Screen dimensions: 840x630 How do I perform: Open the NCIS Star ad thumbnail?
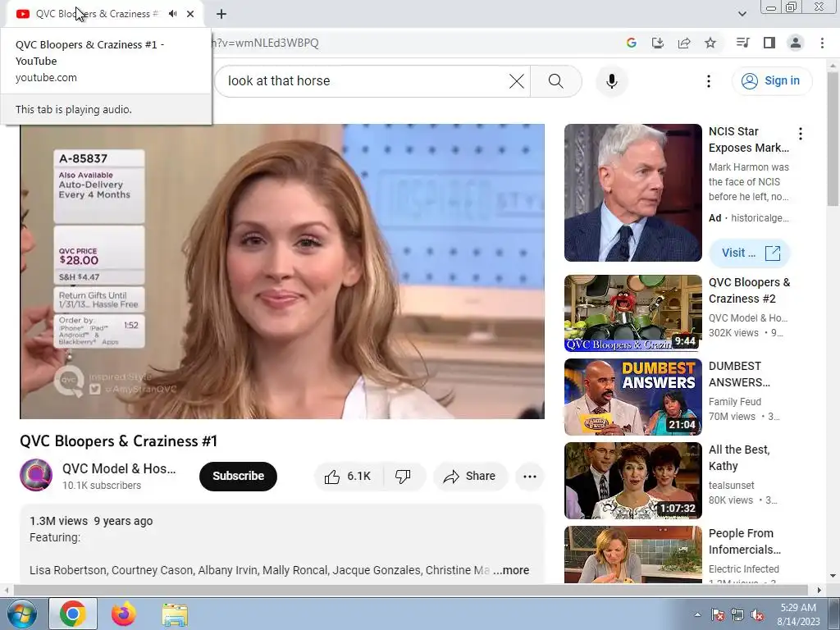click(x=632, y=193)
